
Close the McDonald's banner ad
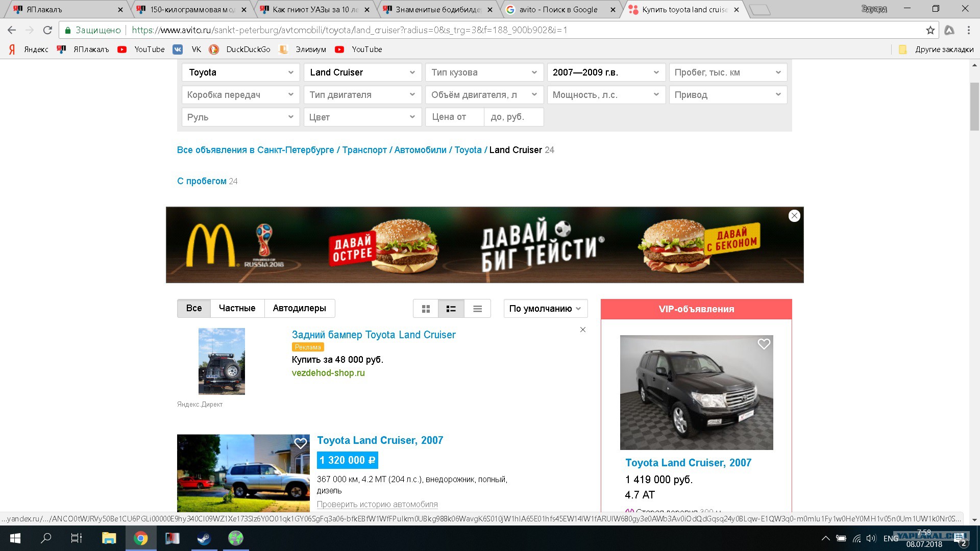point(794,216)
